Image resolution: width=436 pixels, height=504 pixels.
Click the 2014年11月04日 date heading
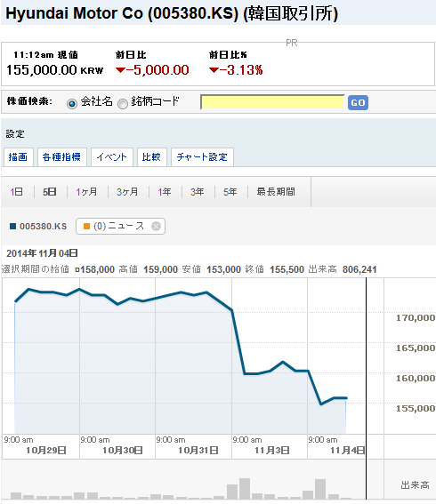tap(42, 253)
